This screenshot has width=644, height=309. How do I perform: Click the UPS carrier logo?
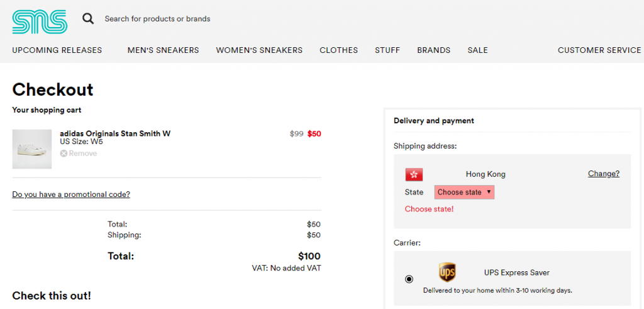pyautogui.click(x=447, y=272)
